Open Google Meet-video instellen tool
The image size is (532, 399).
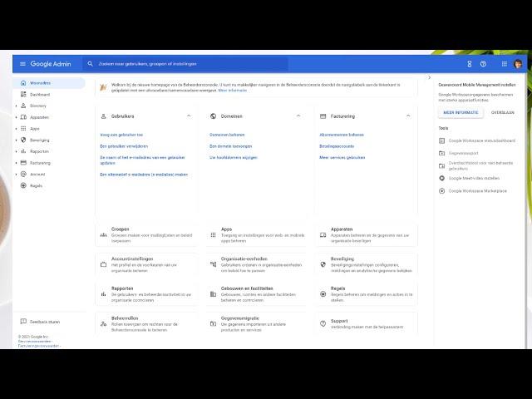(469, 178)
